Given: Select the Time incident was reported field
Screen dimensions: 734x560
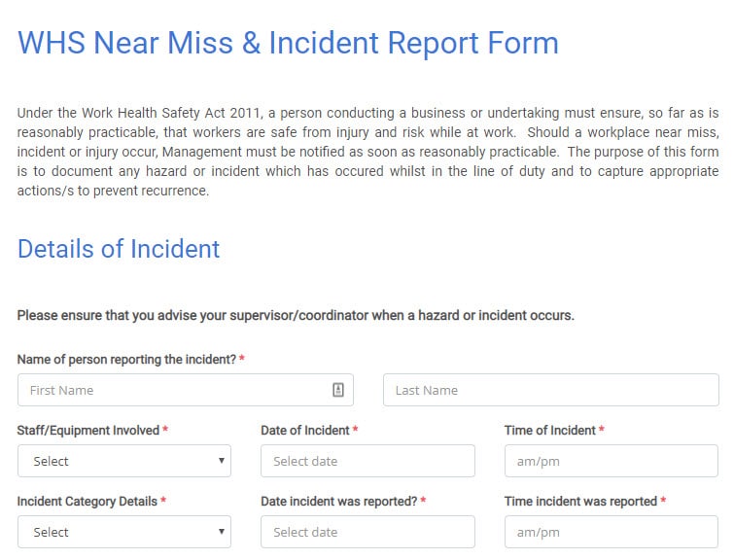Looking at the screenshot, I should click(611, 532).
